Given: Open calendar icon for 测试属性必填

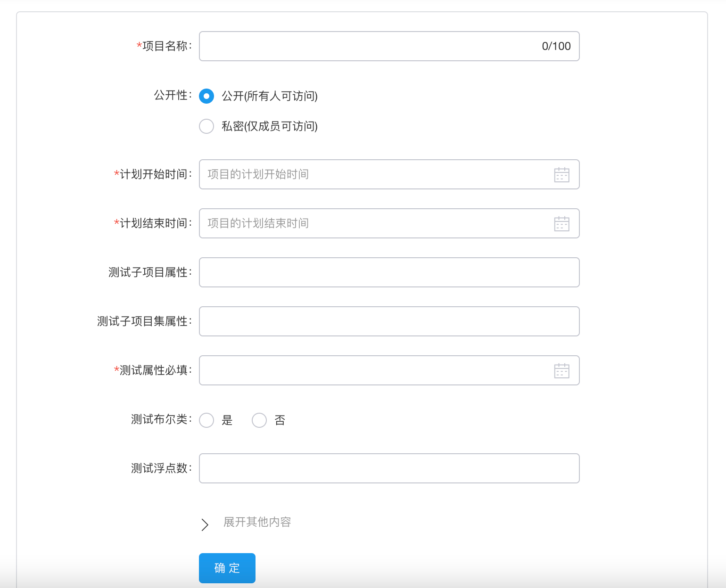Looking at the screenshot, I should click(561, 370).
